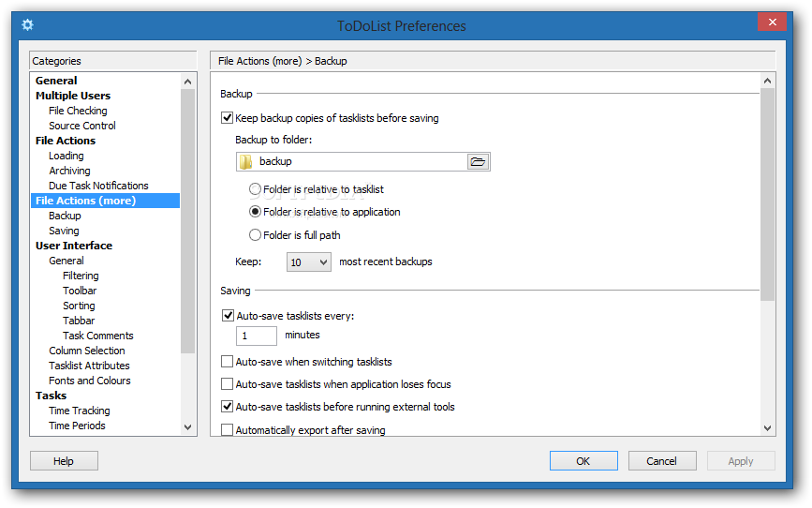This screenshot has height=508, width=812.
Task: Toggle Auto-save before running external tools
Action: tap(227, 407)
